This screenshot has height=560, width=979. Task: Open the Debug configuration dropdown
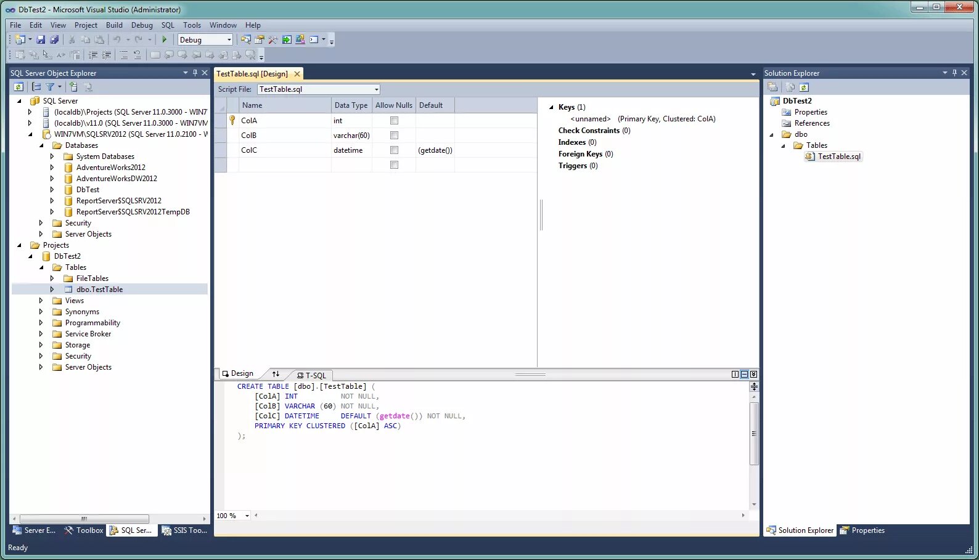[229, 40]
